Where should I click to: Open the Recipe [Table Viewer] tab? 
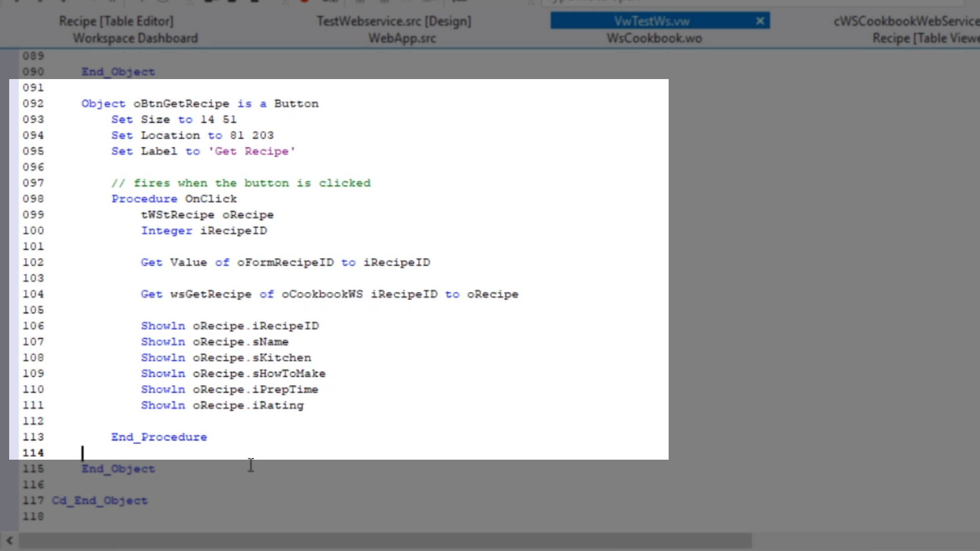point(925,38)
